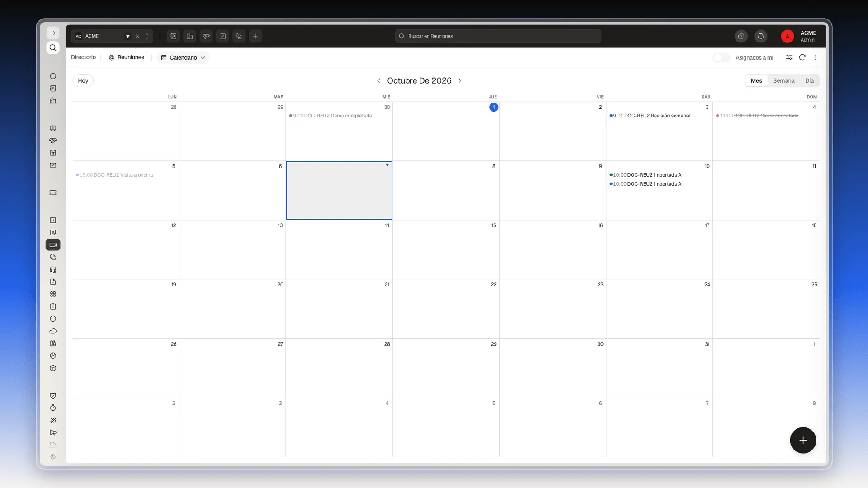
Task: Expand the Calendario view dropdown
Action: 183,58
